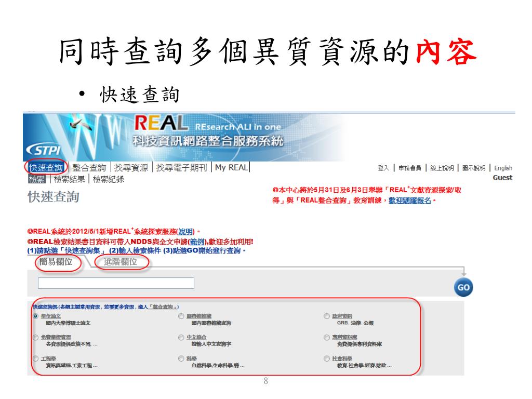Click the 申請會員 link
Image resolution: width=532 pixels, height=399 pixels.
[409, 168]
